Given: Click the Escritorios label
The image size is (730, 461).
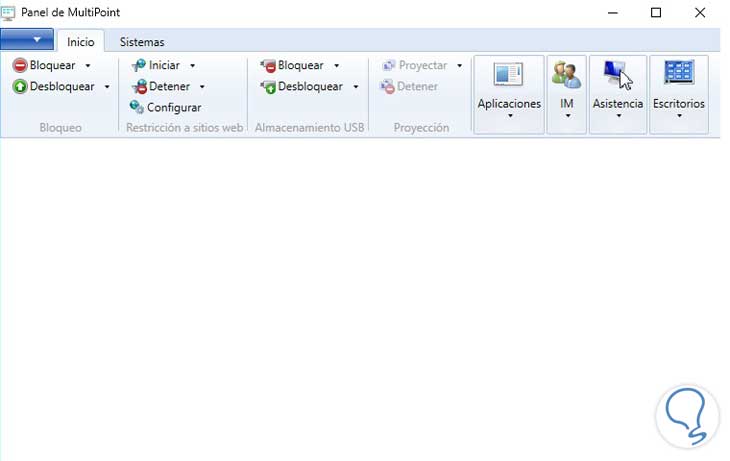Looking at the screenshot, I should click(x=679, y=104).
